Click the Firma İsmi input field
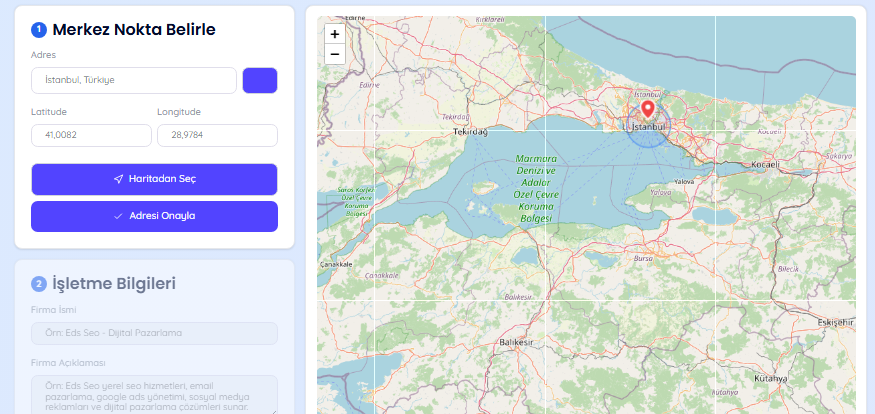Screen dimensions: 875x414 (x=154, y=333)
